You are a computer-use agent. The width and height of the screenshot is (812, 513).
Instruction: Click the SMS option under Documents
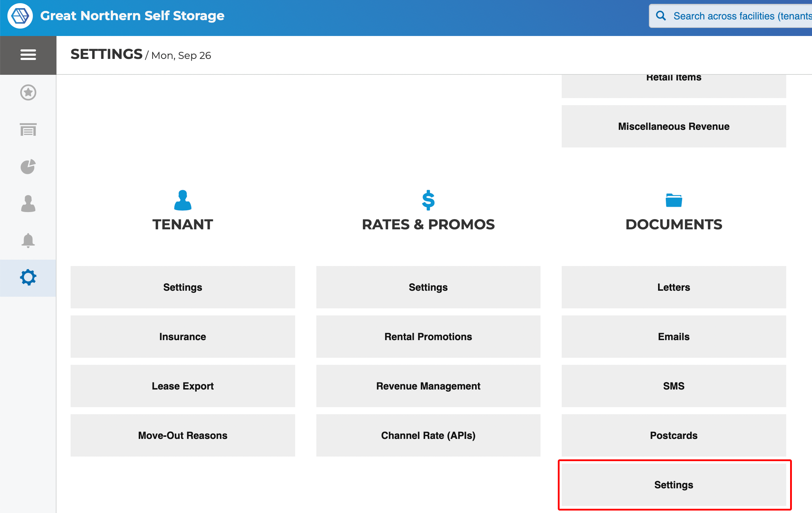(x=673, y=386)
